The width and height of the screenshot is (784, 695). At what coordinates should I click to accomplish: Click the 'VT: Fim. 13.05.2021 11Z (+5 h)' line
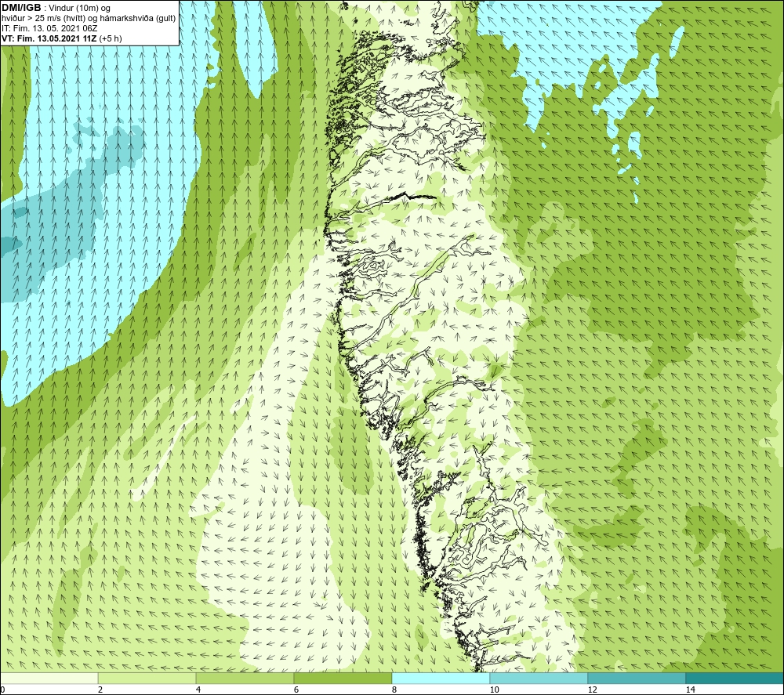coord(61,38)
